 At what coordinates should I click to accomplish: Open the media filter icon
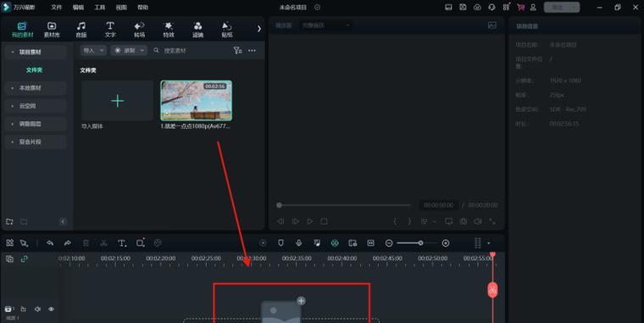coord(237,51)
